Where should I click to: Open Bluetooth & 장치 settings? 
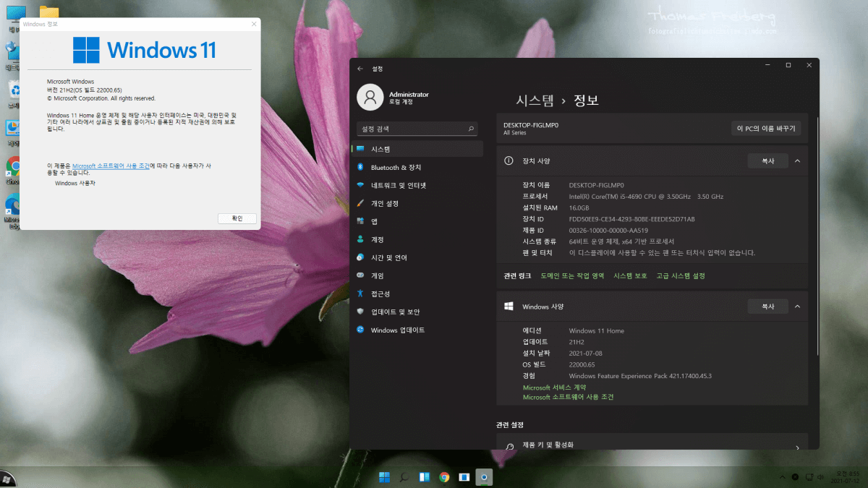pyautogui.click(x=418, y=167)
